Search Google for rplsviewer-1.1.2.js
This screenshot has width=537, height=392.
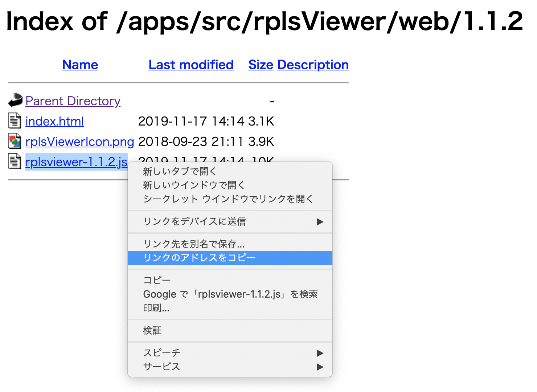(230, 294)
